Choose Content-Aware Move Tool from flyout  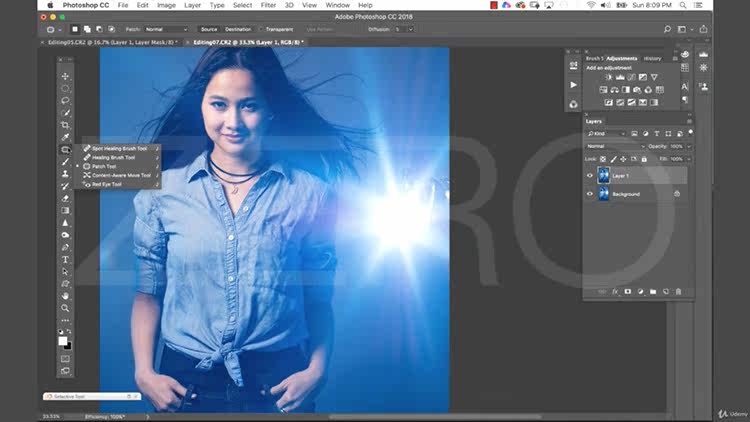coord(120,175)
